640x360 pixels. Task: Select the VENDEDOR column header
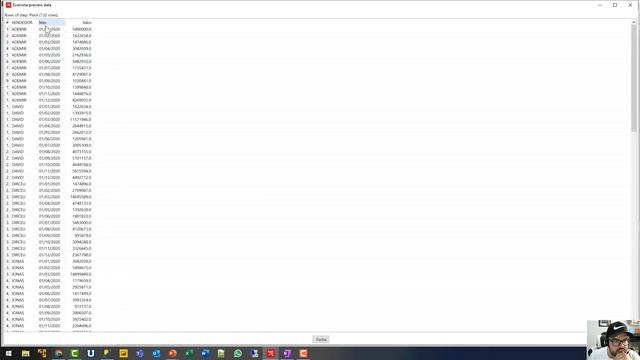pyautogui.click(x=22, y=22)
